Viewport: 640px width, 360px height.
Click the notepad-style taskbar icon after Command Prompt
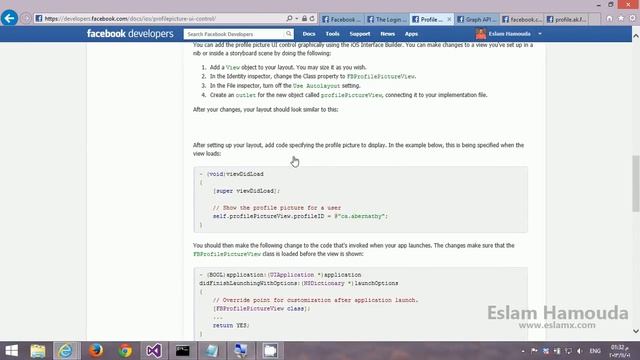point(212,351)
